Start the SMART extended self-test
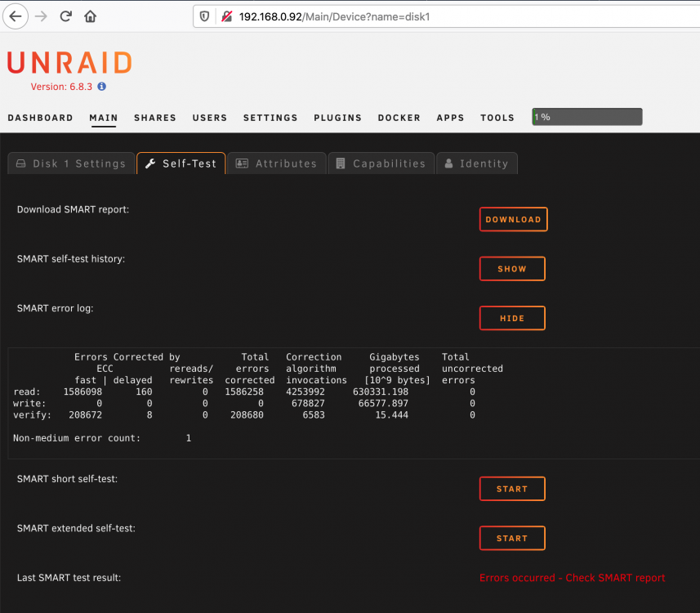The image size is (700, 613). 512,538
